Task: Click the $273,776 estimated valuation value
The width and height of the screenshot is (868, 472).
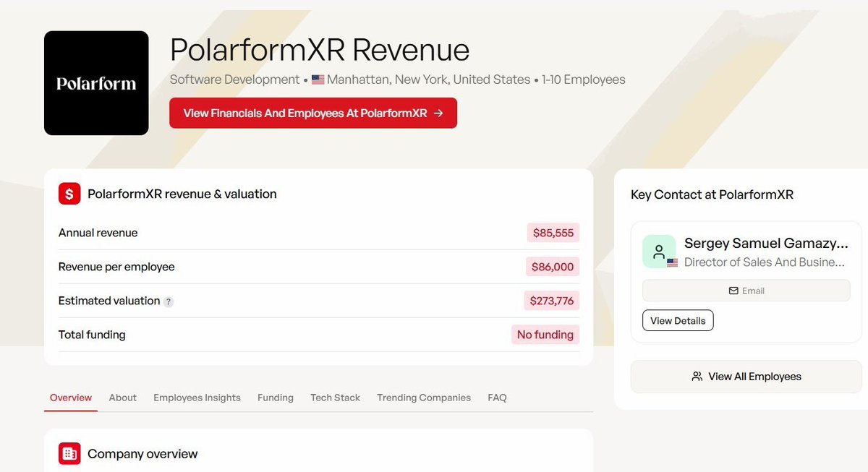Action: coord(552,301)
